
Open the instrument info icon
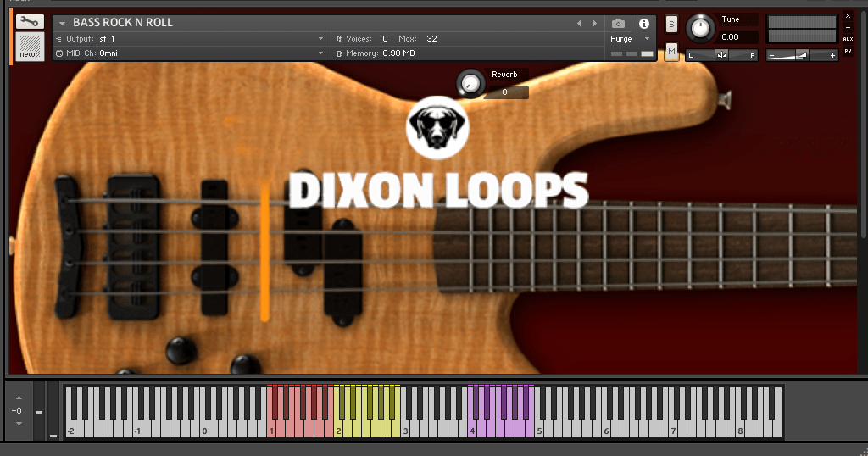pyautogui.click(x=643, y=24)
